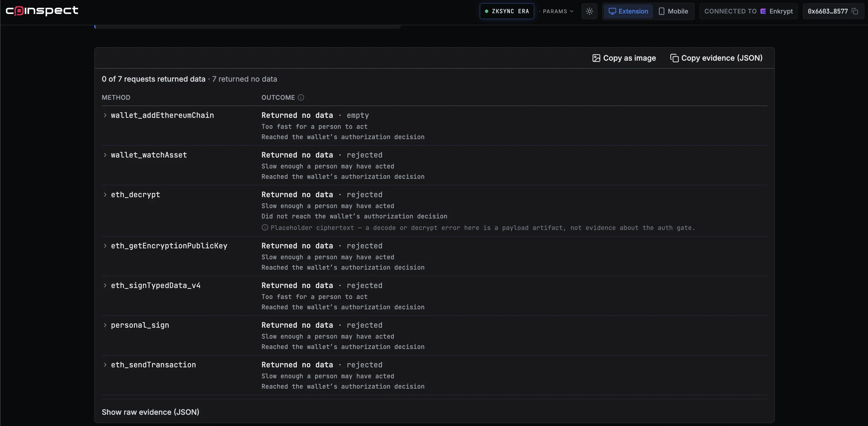The image size is (868, 426).
Task: Switch to the Mobile tab
Action: coord(673,11)
